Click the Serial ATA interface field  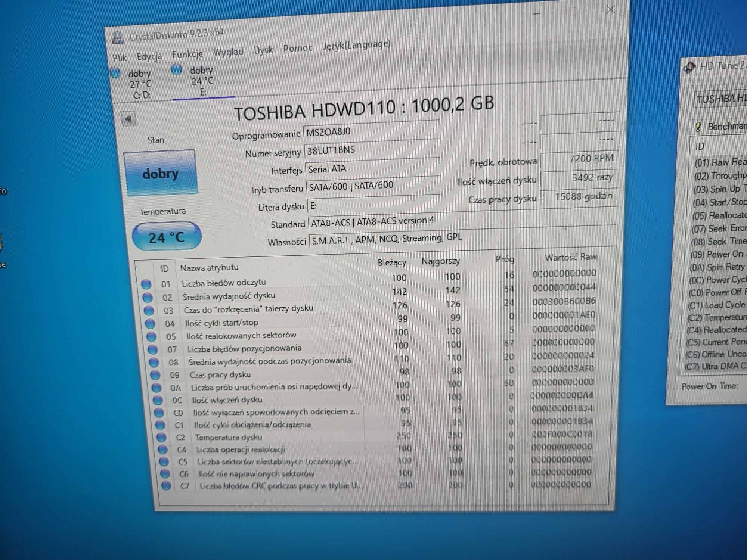(373, 168)
